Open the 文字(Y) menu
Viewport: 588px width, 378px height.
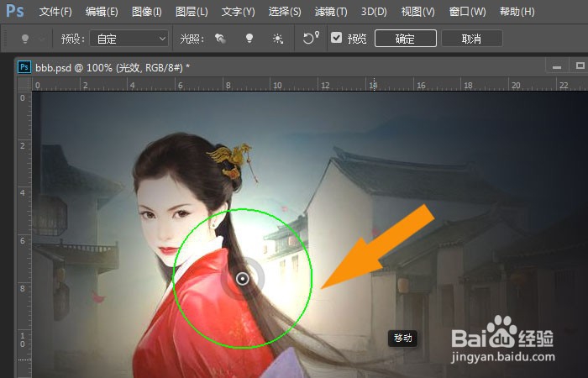click(238, 12)
